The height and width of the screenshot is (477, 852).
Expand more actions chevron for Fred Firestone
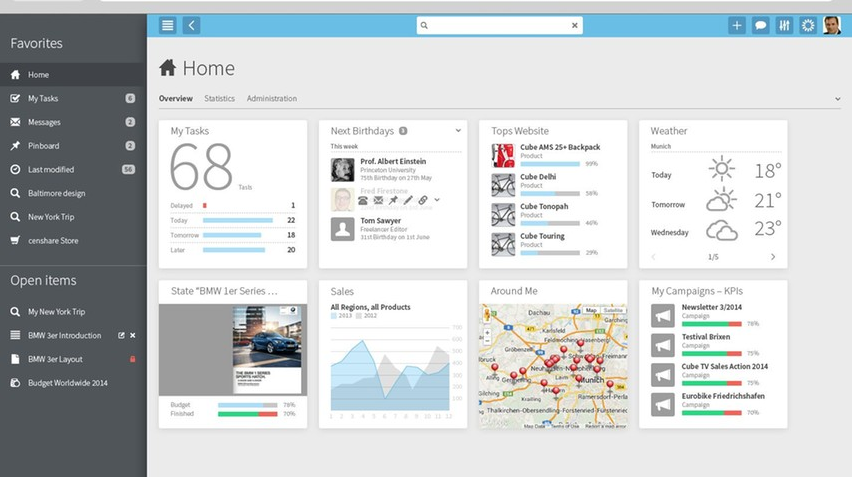pyautogui.click(x=437, y=201)
